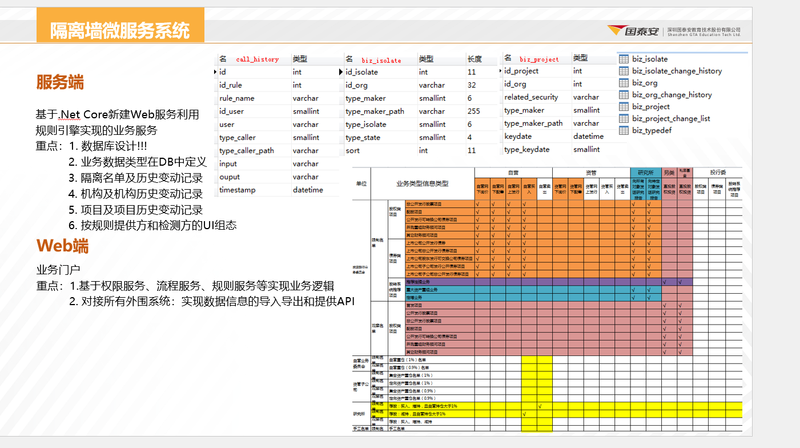Click the biz_project table icon in the list
800x448 pixels.
(623, 107)
